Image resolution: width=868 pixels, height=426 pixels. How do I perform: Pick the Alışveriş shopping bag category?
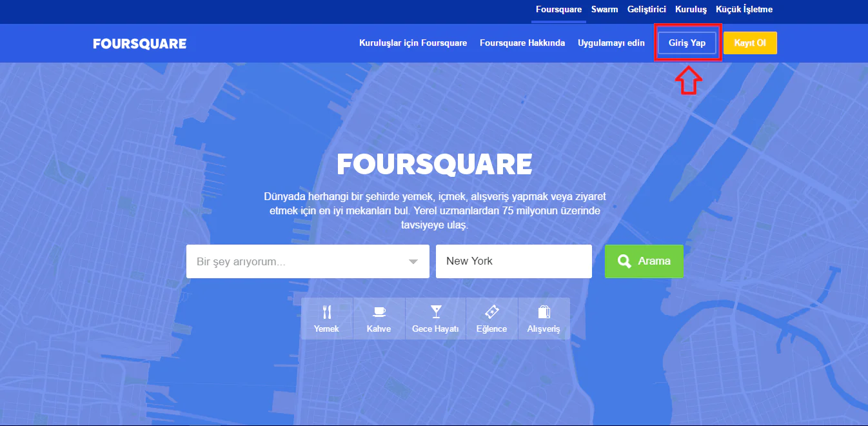click(x=544, y=318)
